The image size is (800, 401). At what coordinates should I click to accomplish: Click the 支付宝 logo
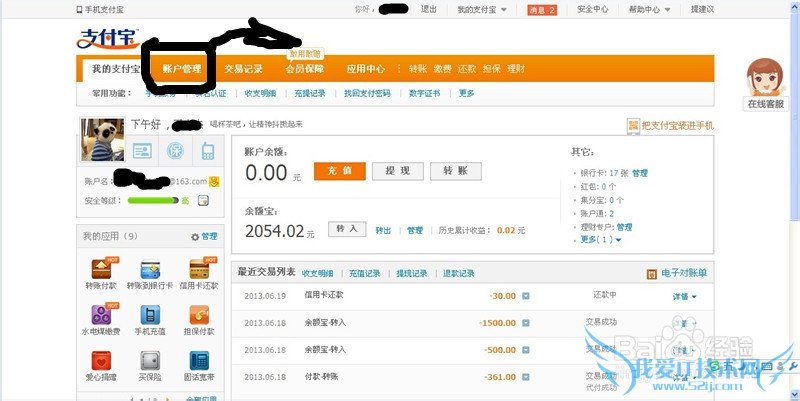(x=108, y=39)
